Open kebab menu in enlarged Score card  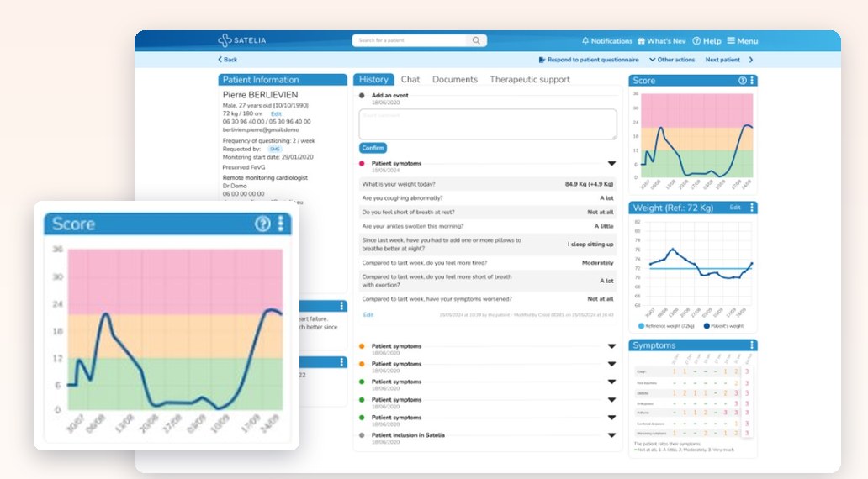coord(281,224)
